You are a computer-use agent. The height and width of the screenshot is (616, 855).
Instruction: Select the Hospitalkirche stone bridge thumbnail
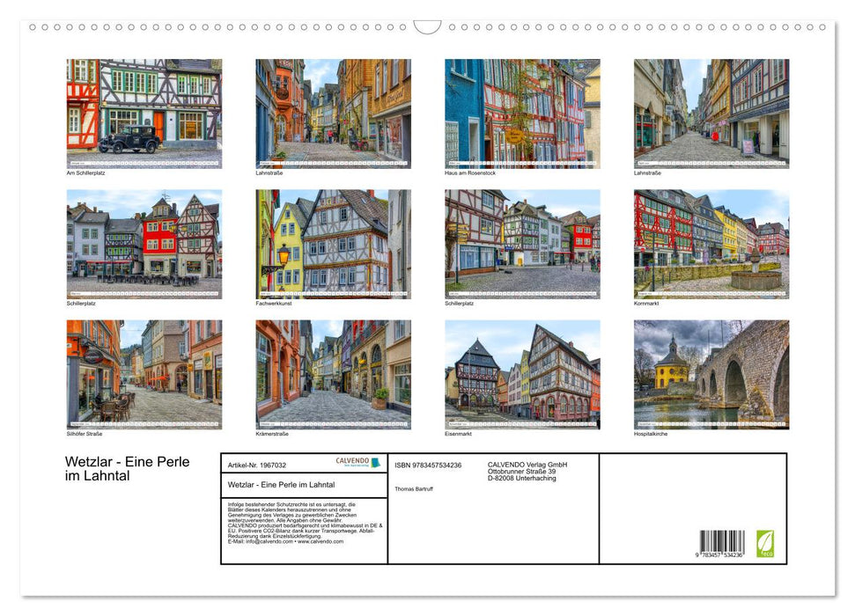click(711, 374)
